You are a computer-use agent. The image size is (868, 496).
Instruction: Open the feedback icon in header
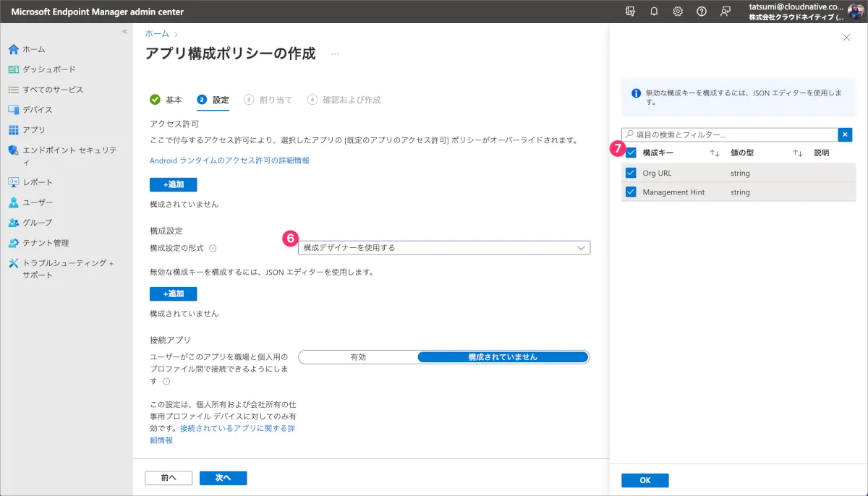725,12
